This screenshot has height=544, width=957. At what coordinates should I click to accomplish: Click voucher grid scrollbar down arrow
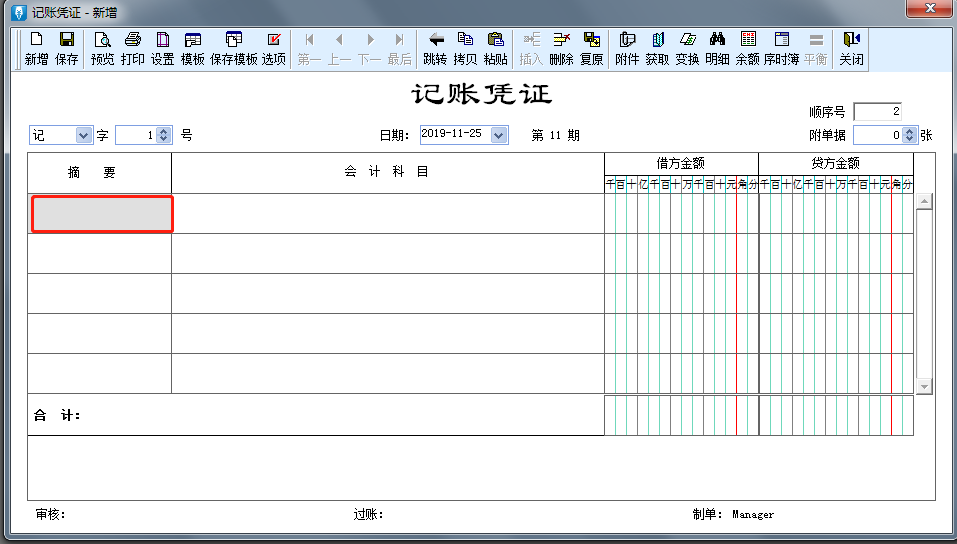pyautogui.click(x=924, y=386)
